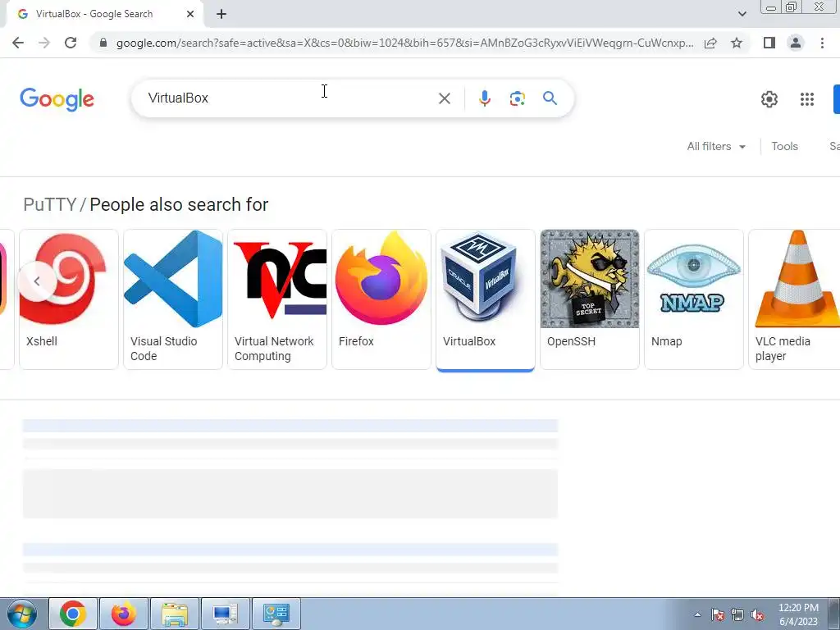Click the VirtualBox search input field
The width and height of the screenshot is (840, 630).
click(290, 98)
